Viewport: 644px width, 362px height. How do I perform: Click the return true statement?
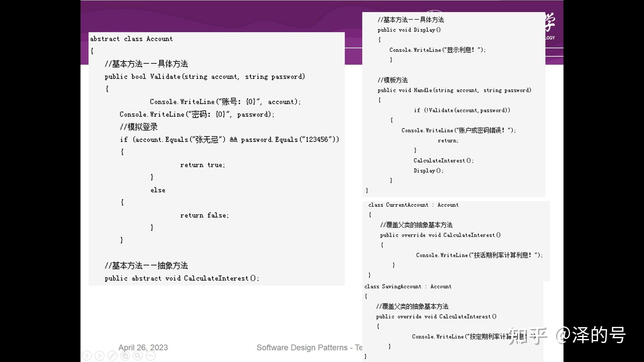tap(203, 165)
